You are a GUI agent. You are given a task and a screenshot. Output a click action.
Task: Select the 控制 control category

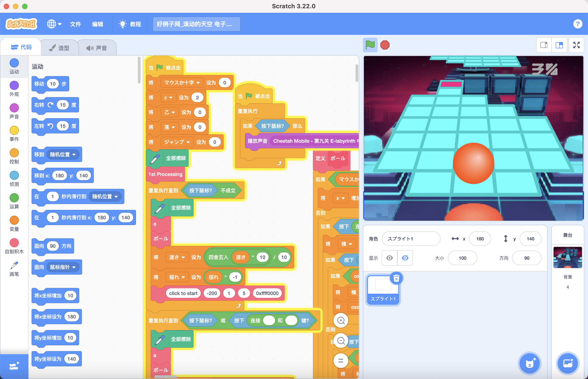point(14,156)
